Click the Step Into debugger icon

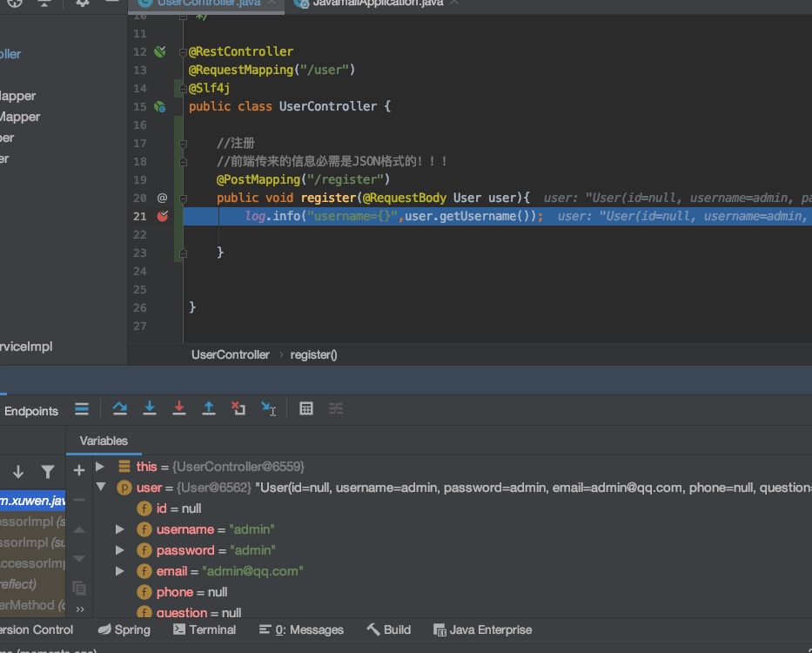point(150,408)
